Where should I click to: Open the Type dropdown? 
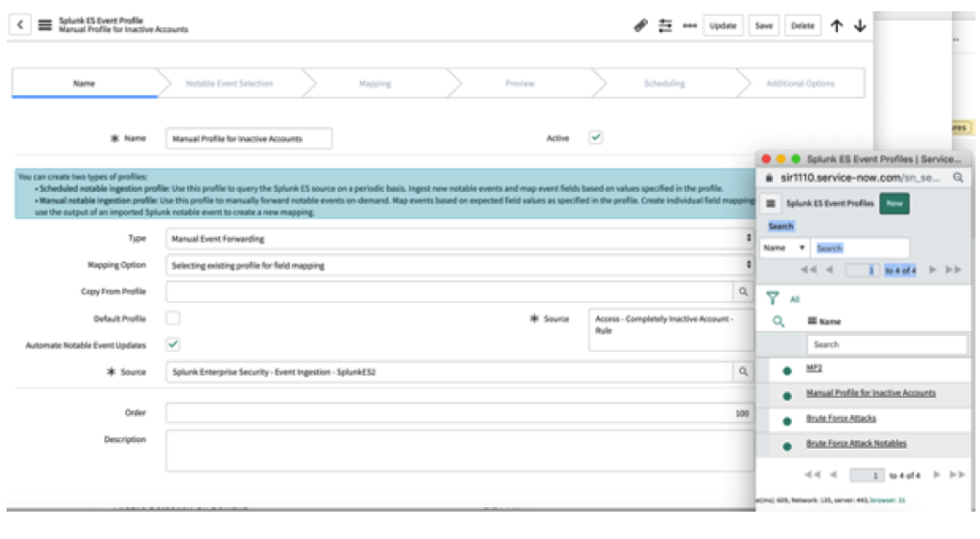click(460, 238)
